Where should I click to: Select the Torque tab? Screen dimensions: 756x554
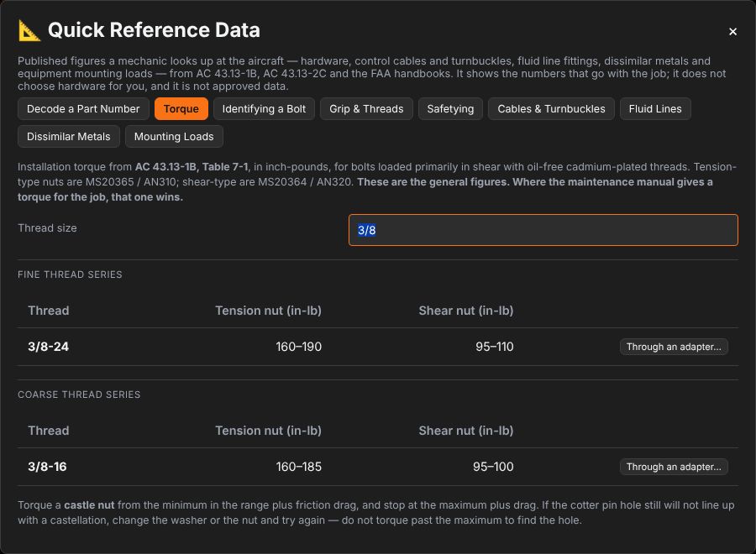[x=181, y=109]
